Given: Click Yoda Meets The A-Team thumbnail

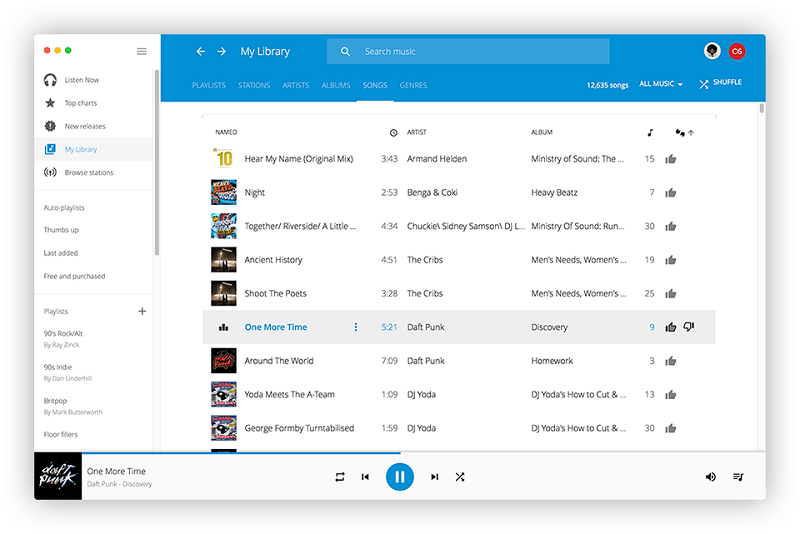Looking at the screenshot, I should coord(223,394).
